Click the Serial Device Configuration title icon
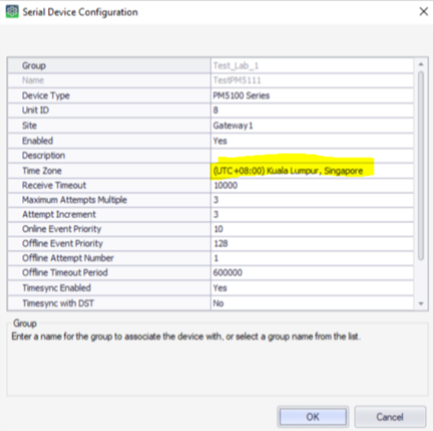The image size is (433, 431). pos(12,12)
